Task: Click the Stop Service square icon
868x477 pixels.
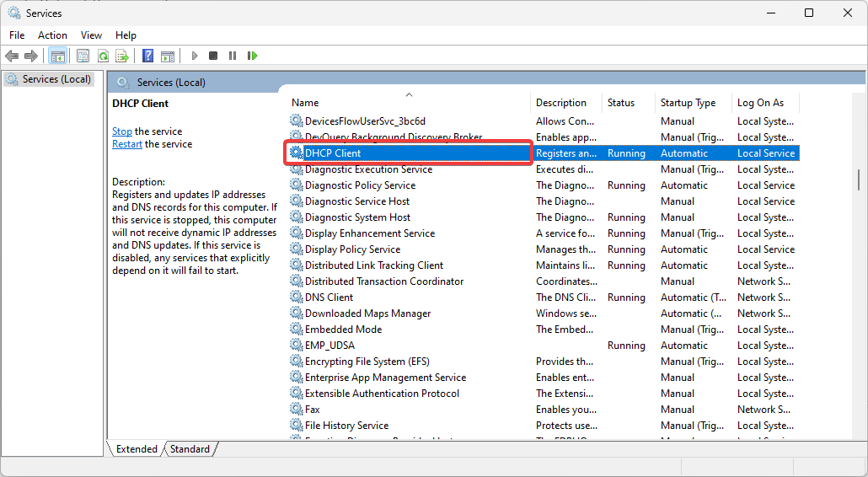Action: tap(213, 56)
